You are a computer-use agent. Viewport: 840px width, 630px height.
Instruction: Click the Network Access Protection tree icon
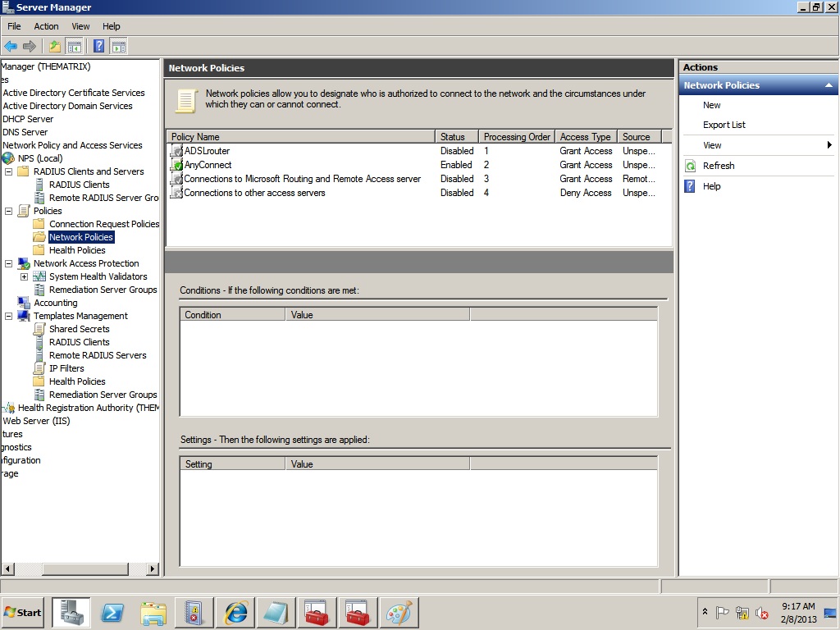[24, 263]
